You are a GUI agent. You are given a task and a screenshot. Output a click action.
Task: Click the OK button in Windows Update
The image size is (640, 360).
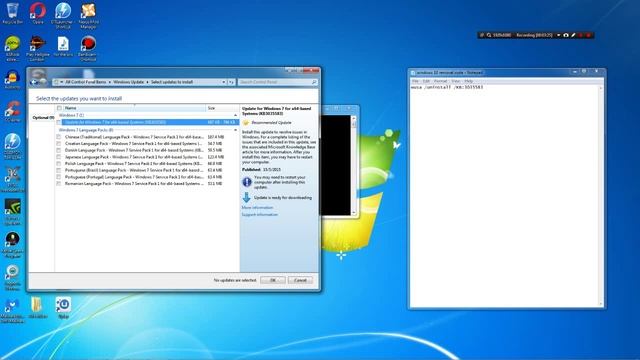click(273, 280)
